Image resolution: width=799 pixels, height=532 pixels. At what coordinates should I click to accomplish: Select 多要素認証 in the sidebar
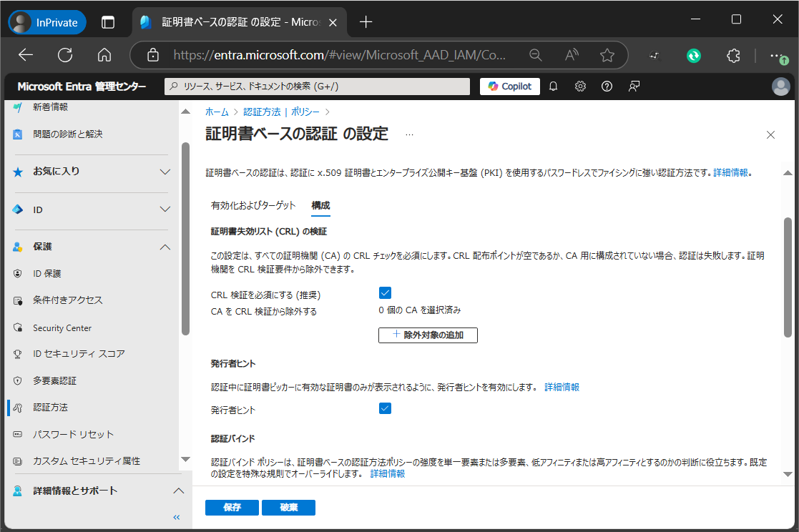pyautogui.click(x=54, y=380)
